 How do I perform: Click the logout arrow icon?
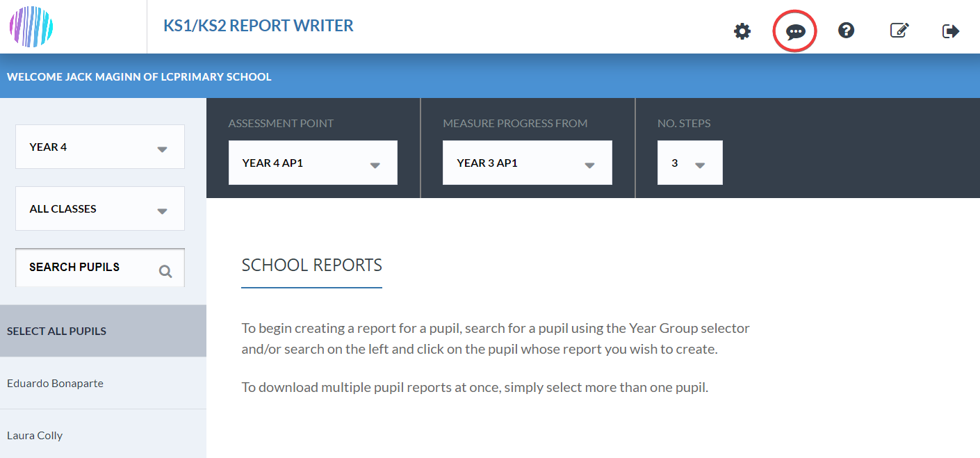[x=951, y=31]
